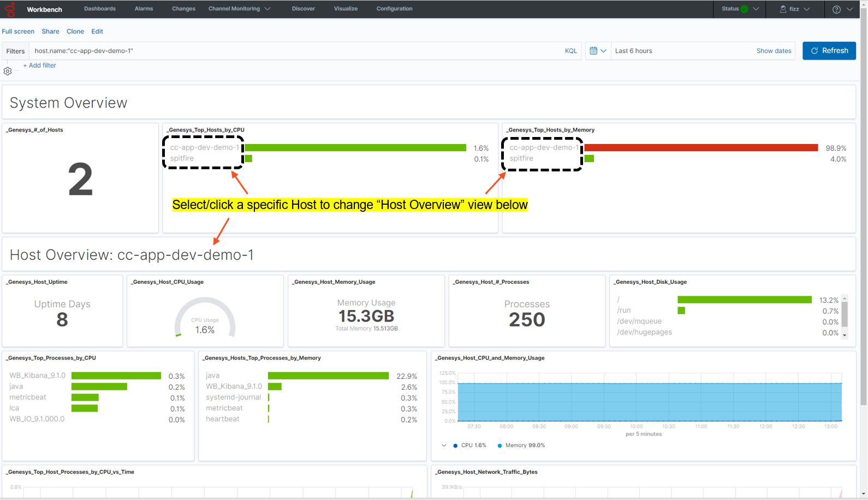
Task: Click the green CPU bar for cc-app-dev-demo-1
Action: click(355, 148)
